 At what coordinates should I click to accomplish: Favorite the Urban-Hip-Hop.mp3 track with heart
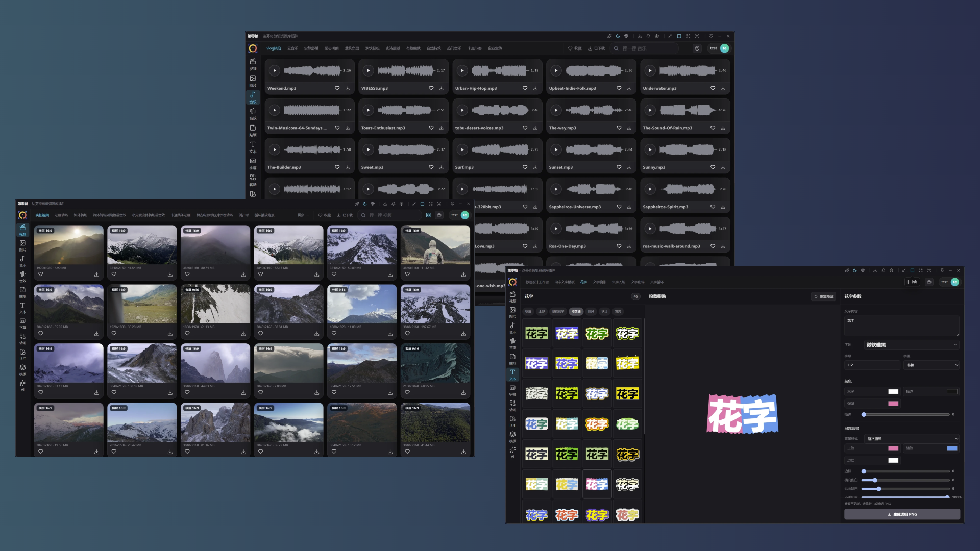pyautogui.click(x=525, y=88)
